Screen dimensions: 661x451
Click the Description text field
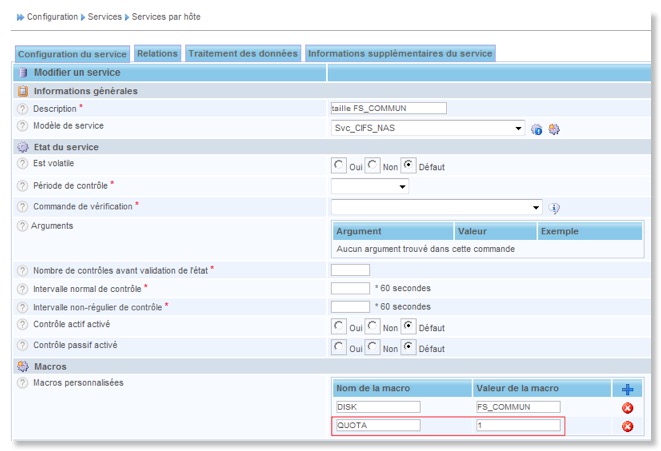[x=388, y=108]
